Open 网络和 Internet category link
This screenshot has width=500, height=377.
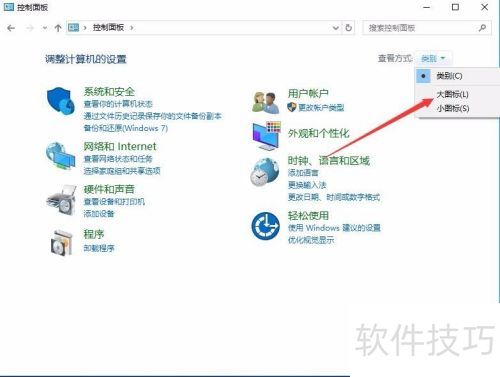coord(120,146)
